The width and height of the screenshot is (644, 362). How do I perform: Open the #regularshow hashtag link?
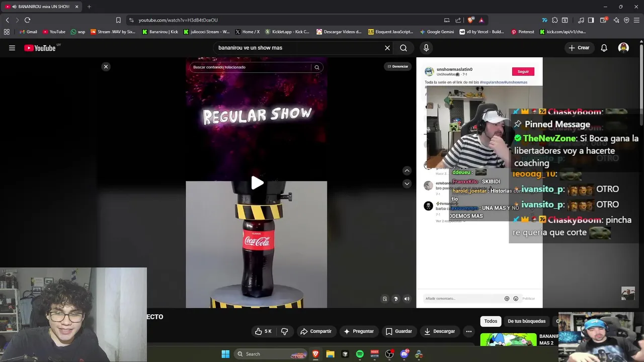492,82
